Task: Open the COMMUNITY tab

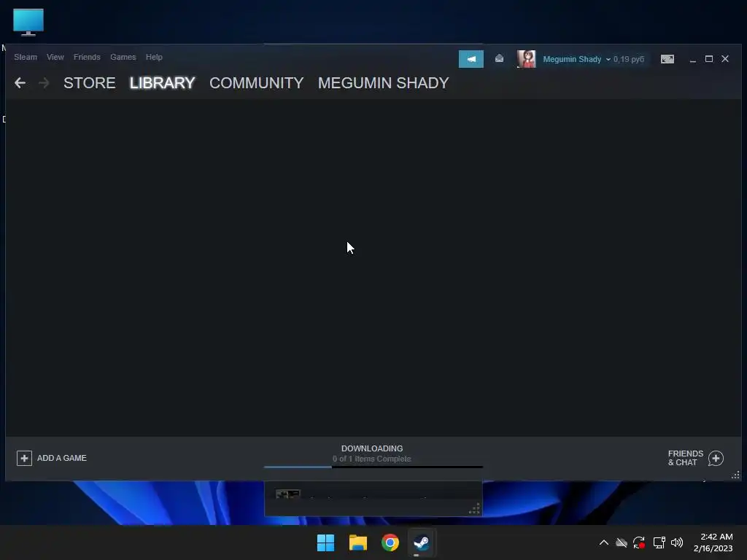Action: pyautogui.click(x=256, y=83)
